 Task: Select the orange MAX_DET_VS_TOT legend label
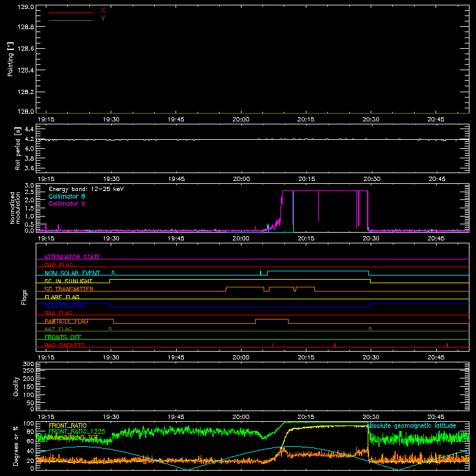point(74,437)
